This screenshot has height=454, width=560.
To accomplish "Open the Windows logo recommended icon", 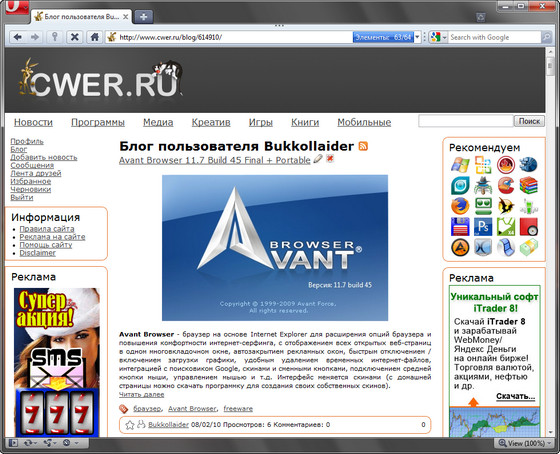I will click(460, 165).
